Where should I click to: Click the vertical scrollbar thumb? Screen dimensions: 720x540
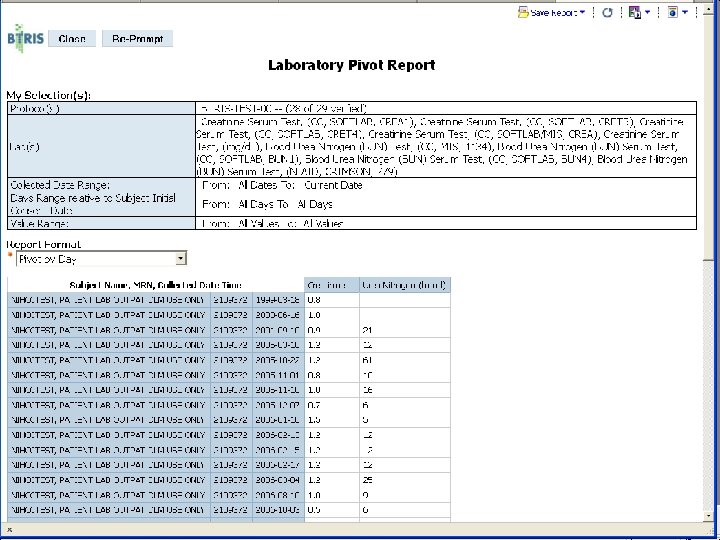(709, 136)
